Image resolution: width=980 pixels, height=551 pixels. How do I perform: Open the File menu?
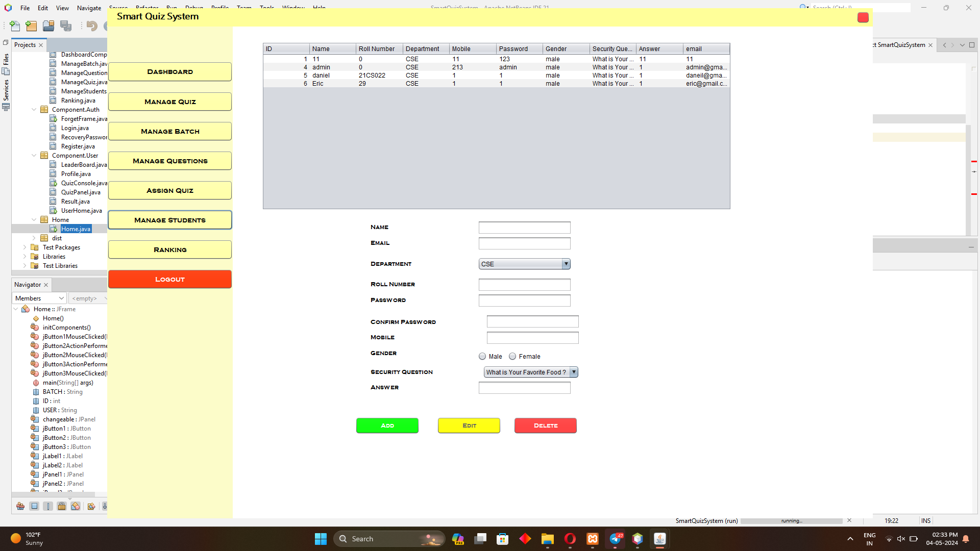(25, 8)
